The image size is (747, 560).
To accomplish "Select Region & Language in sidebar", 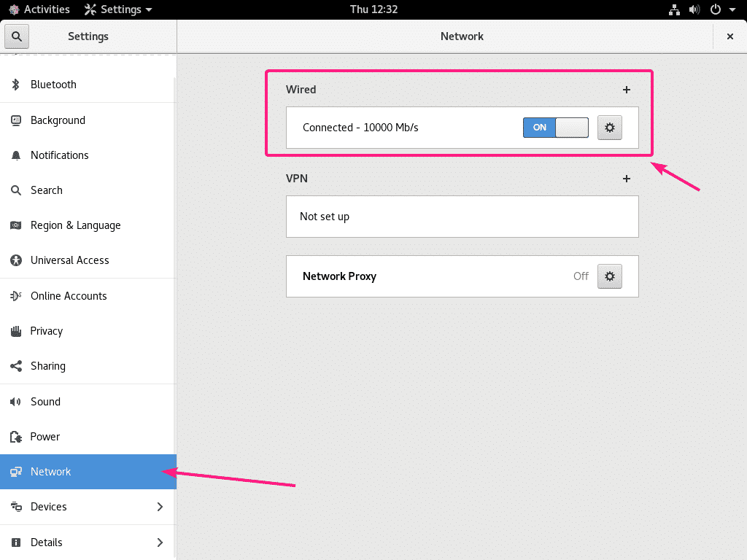I will click(75, 225).
